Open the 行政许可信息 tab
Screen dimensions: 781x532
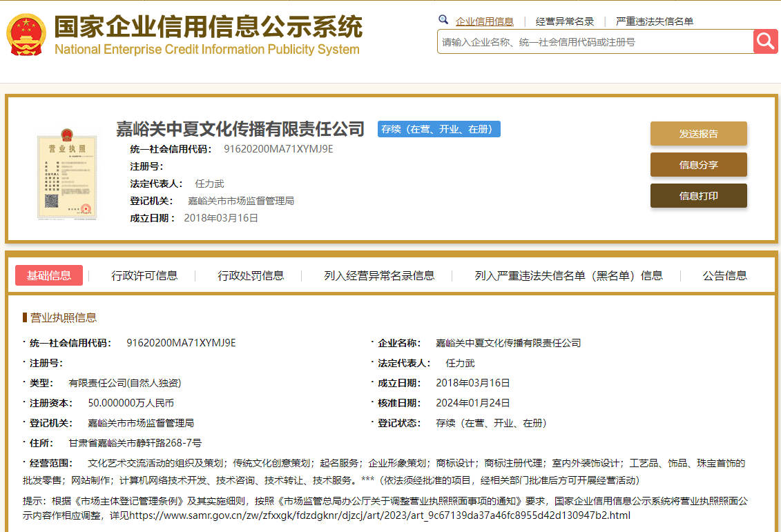coord(144,275)
